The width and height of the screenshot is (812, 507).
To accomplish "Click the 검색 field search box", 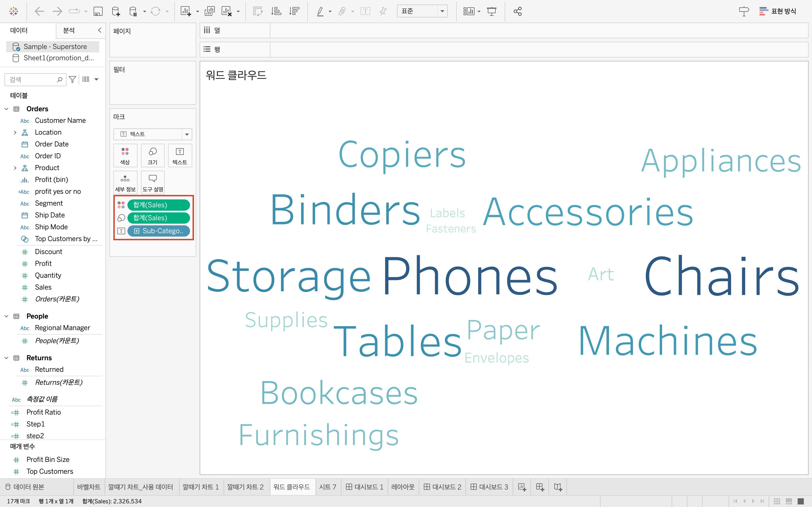I will click(32, 79).
